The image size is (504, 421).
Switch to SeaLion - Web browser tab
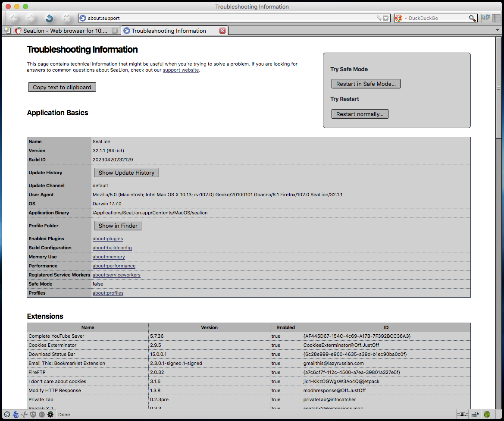tap(67, 31)
